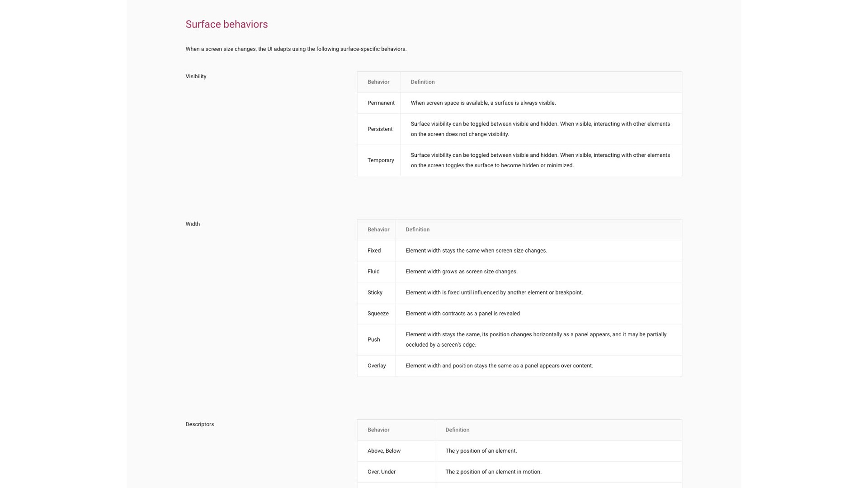Click the Definition header in Visibility table
This screenshot has height=488, width=868.
422,82
